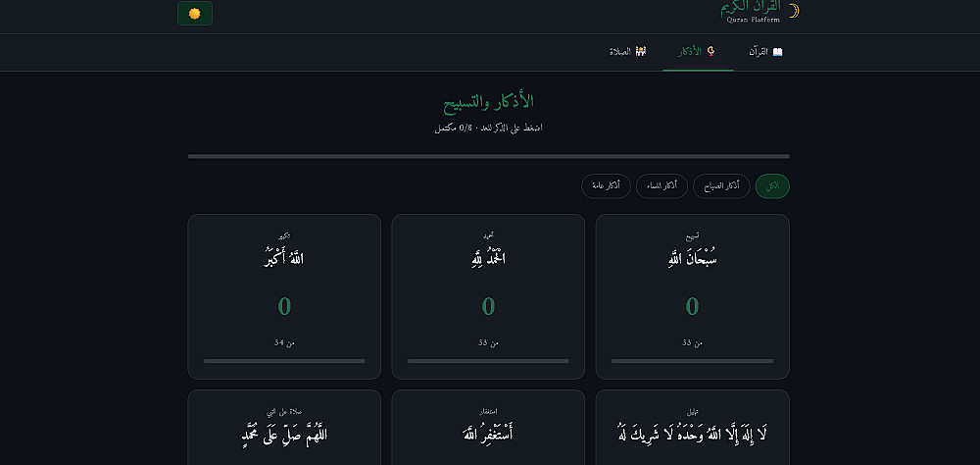Click the crescent moon logo icon

tap(794, 11)
